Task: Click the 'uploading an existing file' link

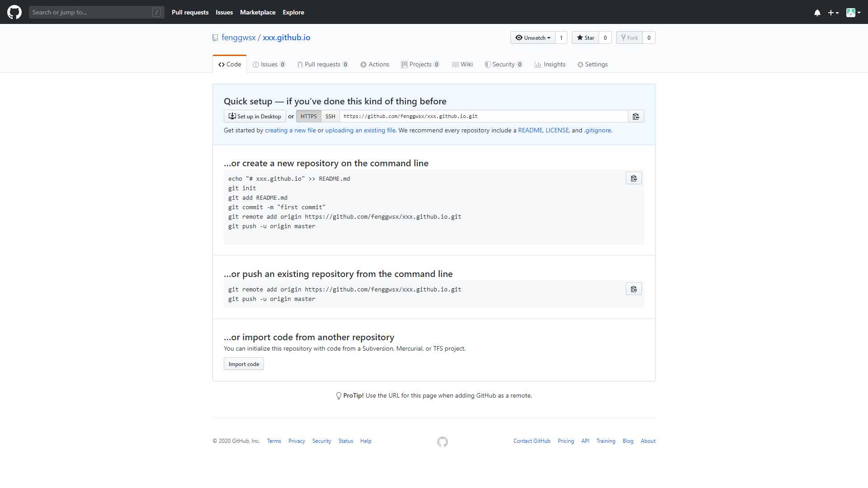Action: (360, 130)
